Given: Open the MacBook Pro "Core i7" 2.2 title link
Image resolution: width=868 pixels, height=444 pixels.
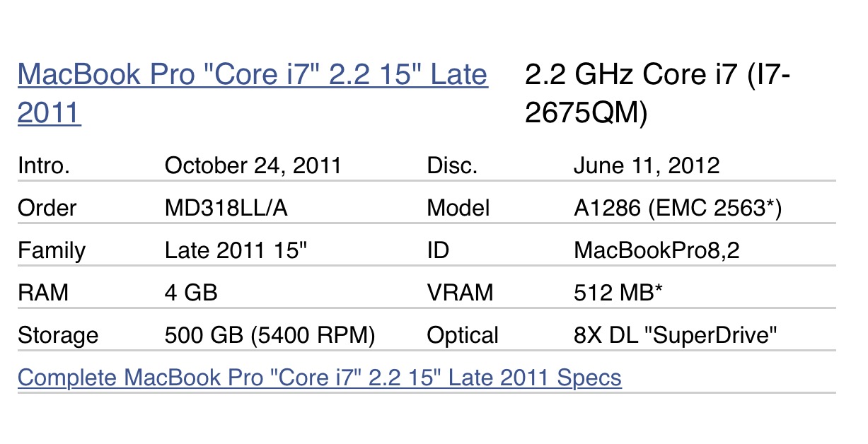Looking at the screenshot, I should (x=252, y=75).
